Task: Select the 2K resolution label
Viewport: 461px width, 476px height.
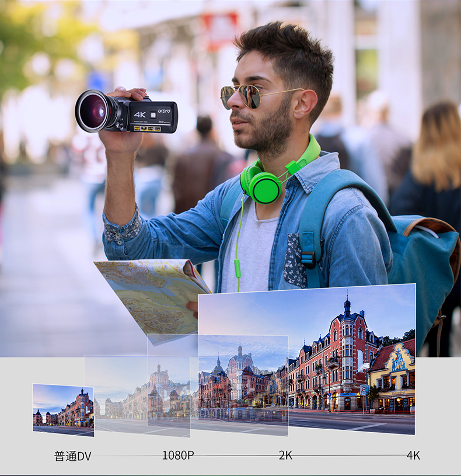Action: tap(285, 456)
